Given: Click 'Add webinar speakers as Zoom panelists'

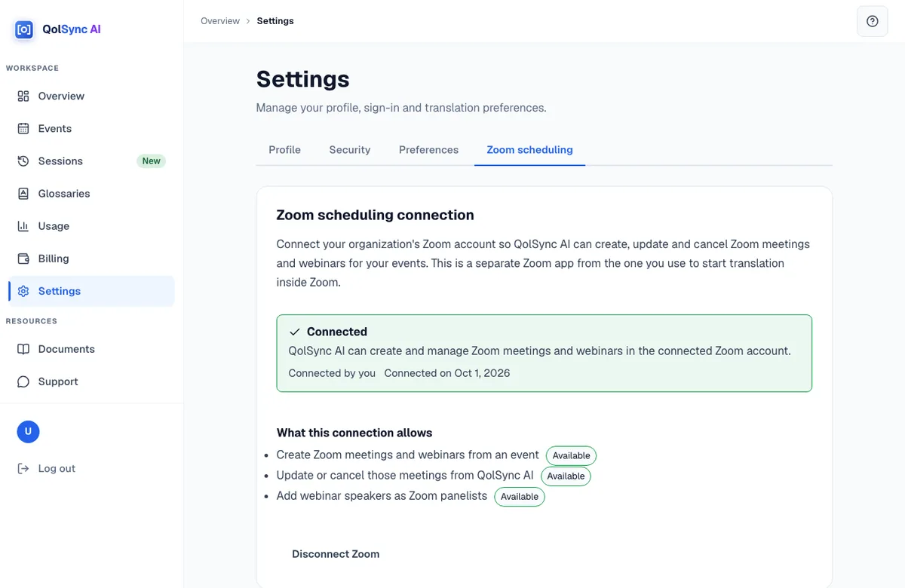Looking at the screenshot, I should pos(382,495).
